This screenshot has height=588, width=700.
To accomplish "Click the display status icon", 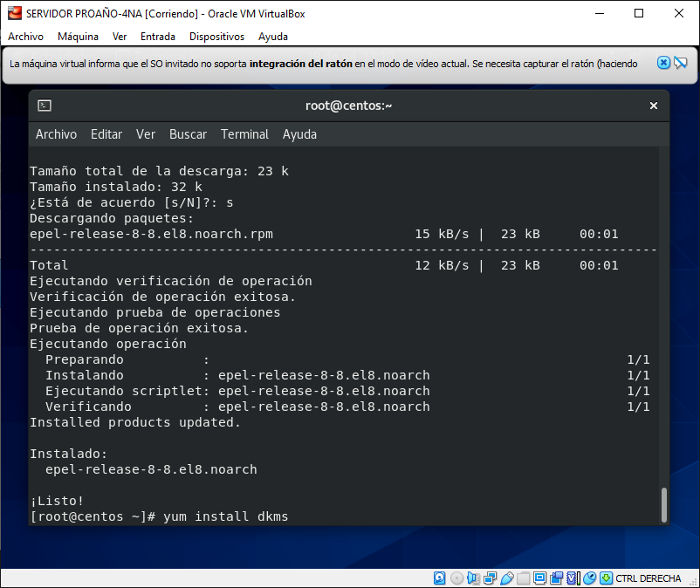I will [x=539, y=578].
